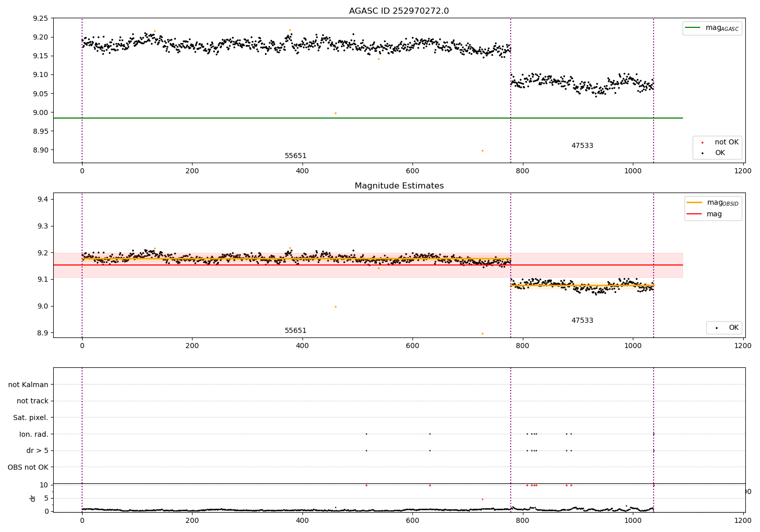
Task: Click the rotated 'dr' y-axis label
Action: coord(33,498)
